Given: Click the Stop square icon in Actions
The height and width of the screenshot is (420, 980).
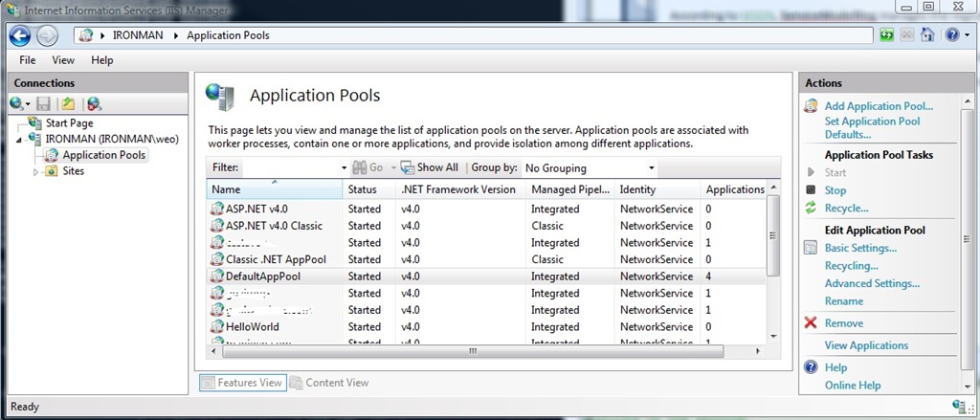Looking at the screenshot, I should (x=811, y=190).
